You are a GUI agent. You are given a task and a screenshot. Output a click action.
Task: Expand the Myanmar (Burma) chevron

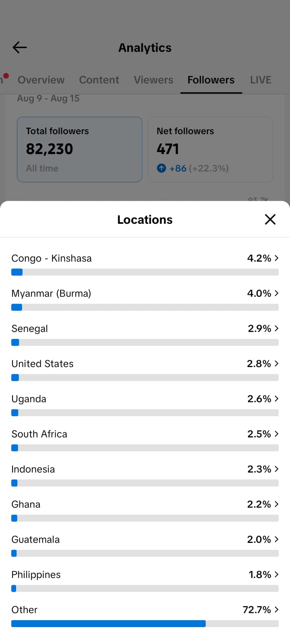point(276,293)
